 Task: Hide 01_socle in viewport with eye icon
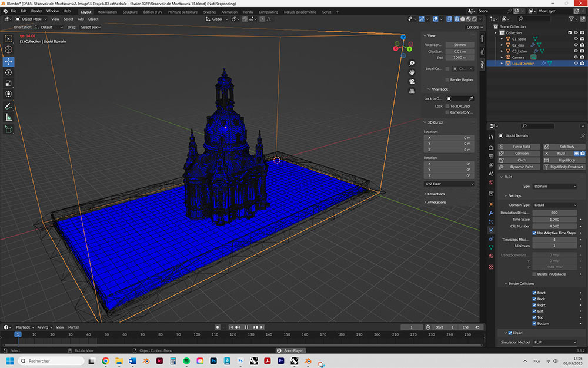[x=576, y=39]
